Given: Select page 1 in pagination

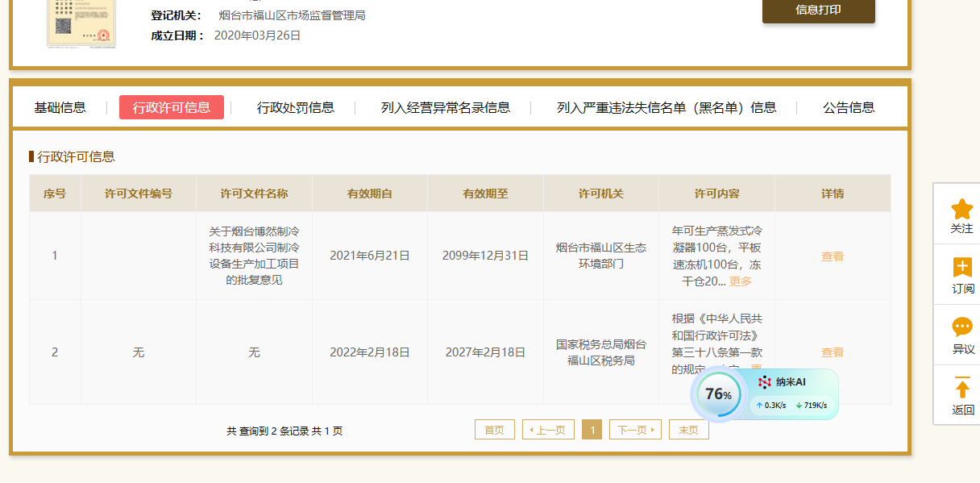Looking at the screenshot, I should coord(592,430).
